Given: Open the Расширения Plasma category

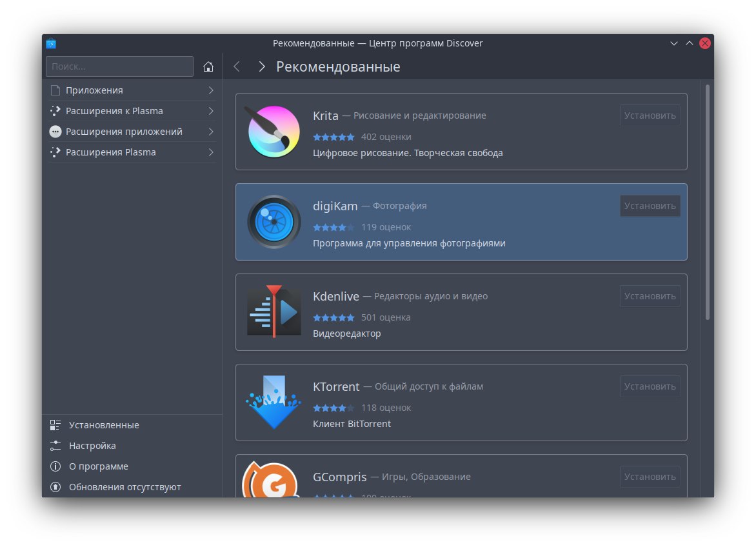Looking at the screenshot, I should click(132, 152).
